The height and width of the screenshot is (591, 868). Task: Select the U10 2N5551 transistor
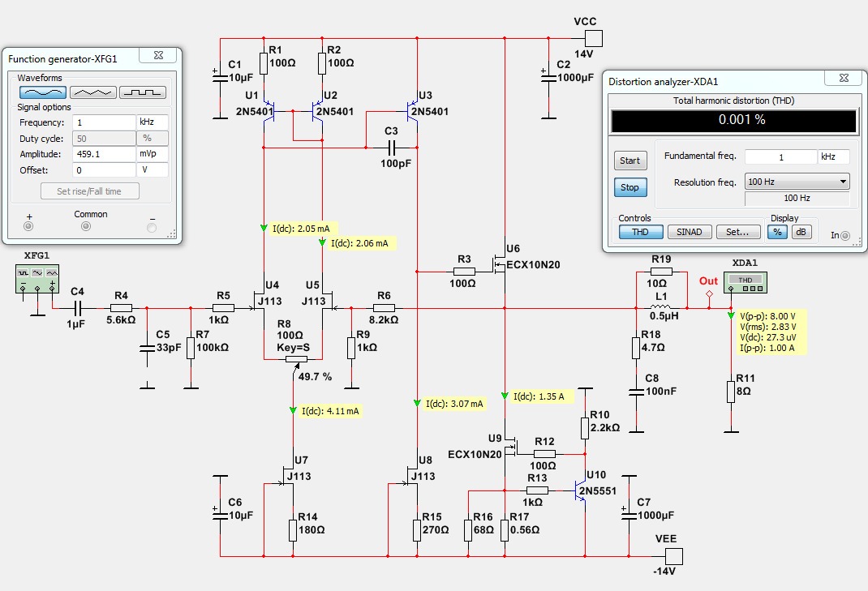(580, 490)
